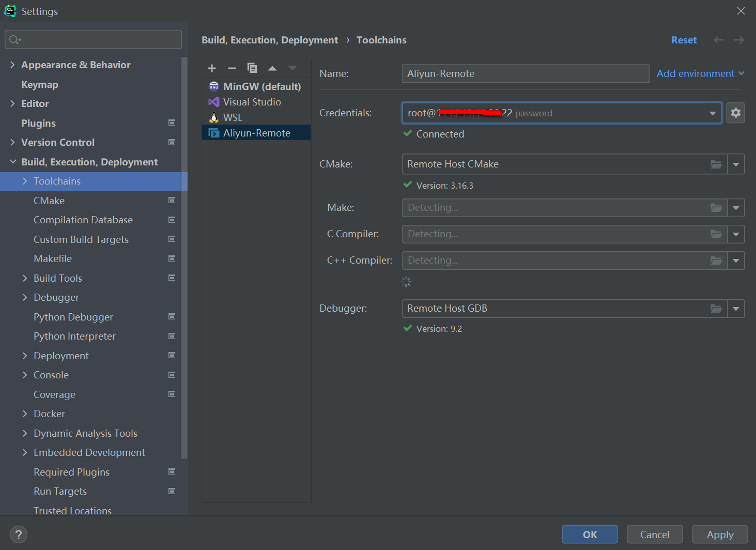Open Trusted Locations settings
Viewport: 756px width, 550px height.
(x=72, y=511)
